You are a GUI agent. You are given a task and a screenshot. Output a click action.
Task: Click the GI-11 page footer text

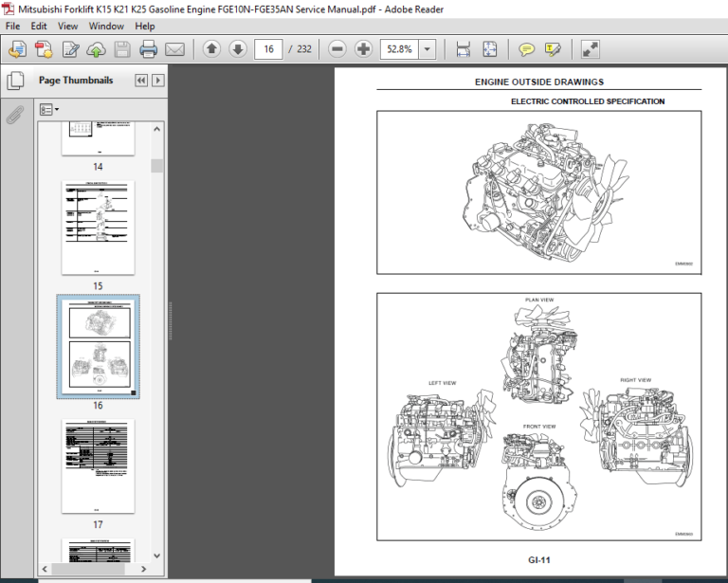pos(539,560)
